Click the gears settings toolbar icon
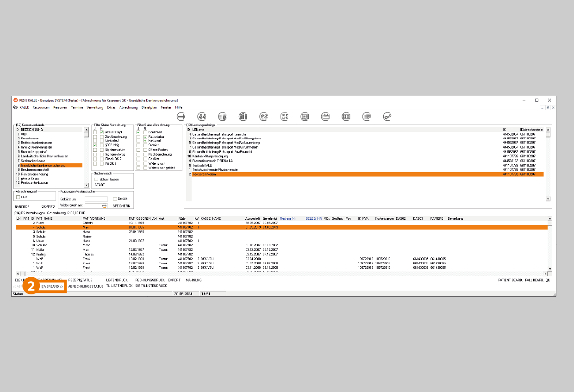 [x=387, y=116]
